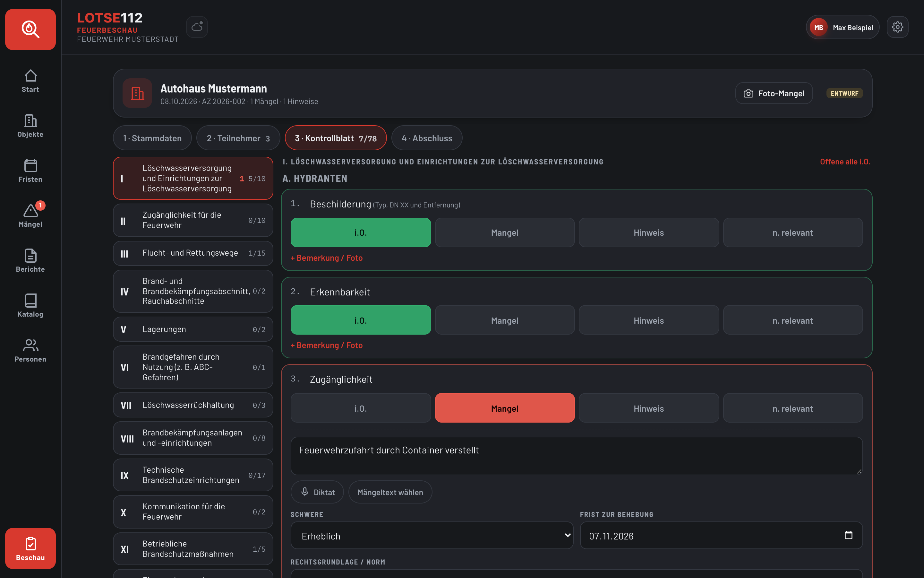Mark Erkennbarkeit as n. relevant

(793, 320)
